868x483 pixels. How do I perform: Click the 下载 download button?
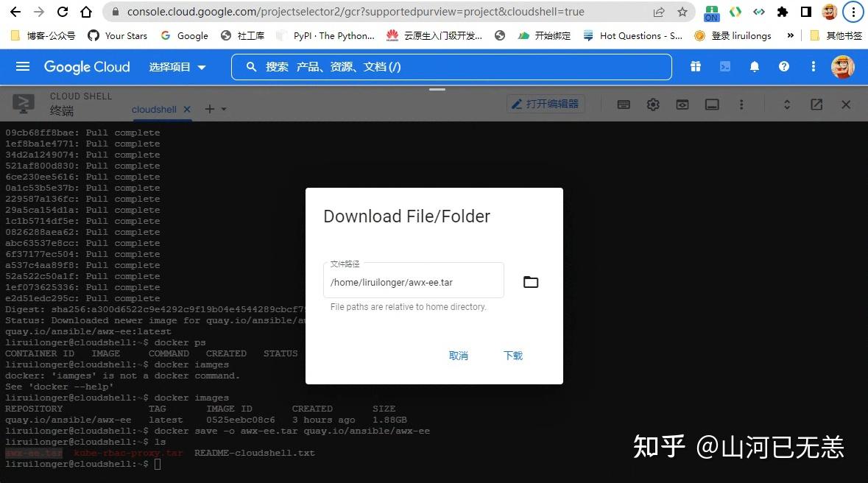click(x=513, y=356)
